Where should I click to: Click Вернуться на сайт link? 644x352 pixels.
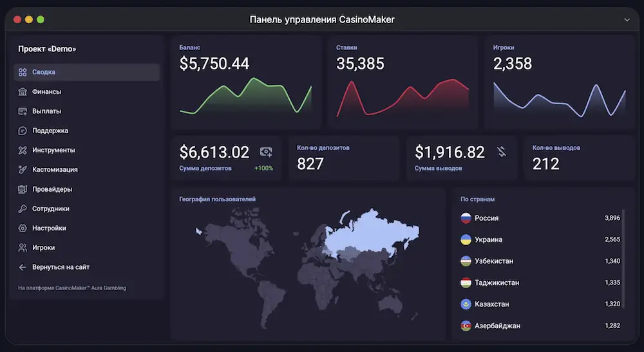(61, 267)
